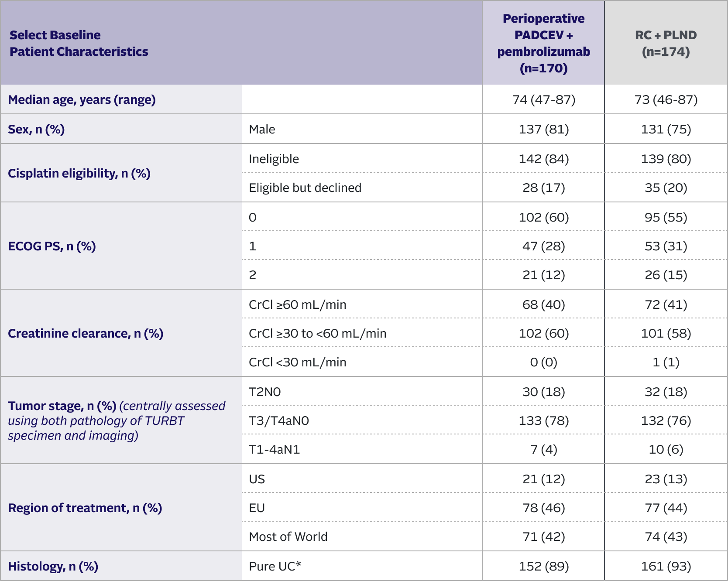Click the '10 (6)' T1-4aN1 value
The height and width of the screenshot is (581, 728).
click(x=666, y=450)
